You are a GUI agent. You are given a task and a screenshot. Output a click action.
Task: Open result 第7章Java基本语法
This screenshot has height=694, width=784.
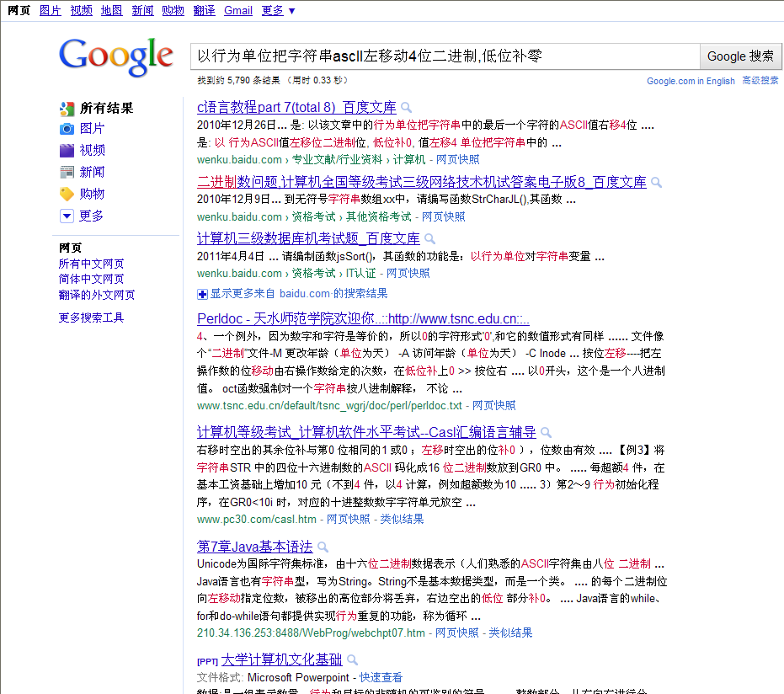[x=255, y=547]
